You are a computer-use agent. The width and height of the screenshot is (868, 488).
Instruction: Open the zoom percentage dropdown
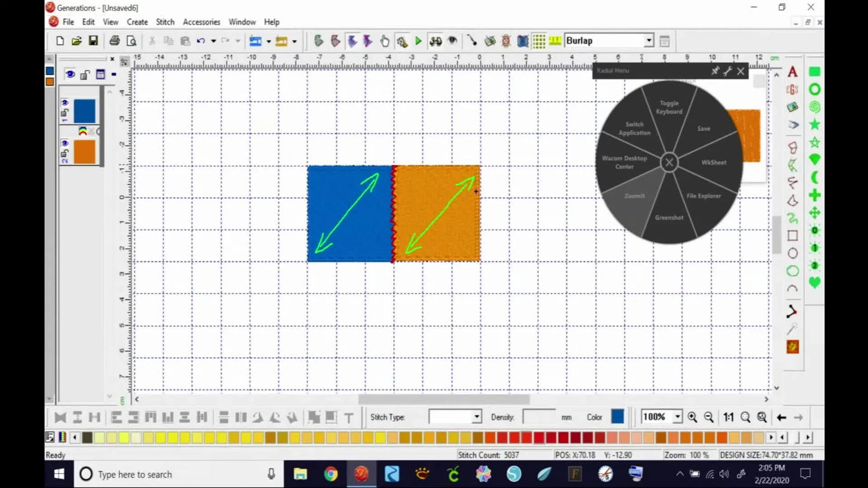(678, 417)
